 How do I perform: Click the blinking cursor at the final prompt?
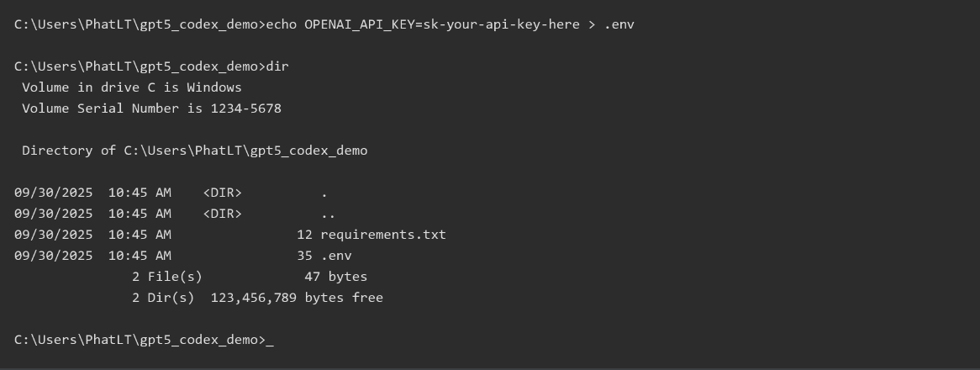tap(270, 341)
